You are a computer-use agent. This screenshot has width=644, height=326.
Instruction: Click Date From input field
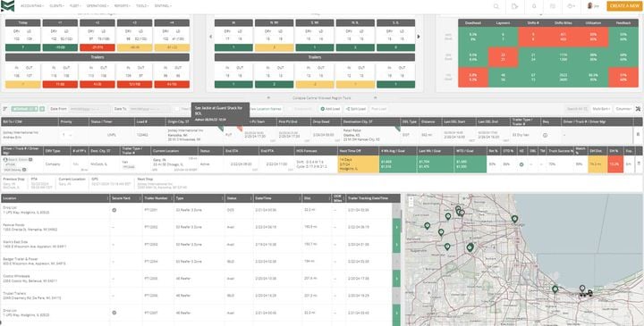(x=90, y=109)
